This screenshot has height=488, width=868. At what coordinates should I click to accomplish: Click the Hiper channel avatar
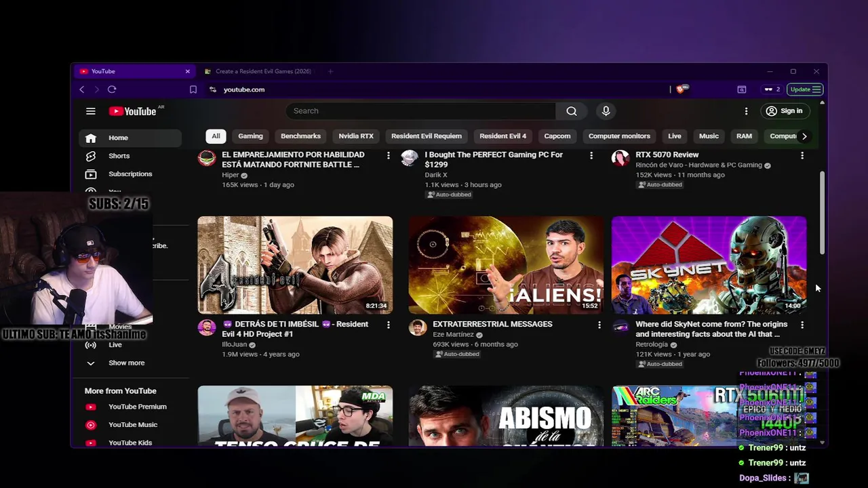[x=207, y=159]
